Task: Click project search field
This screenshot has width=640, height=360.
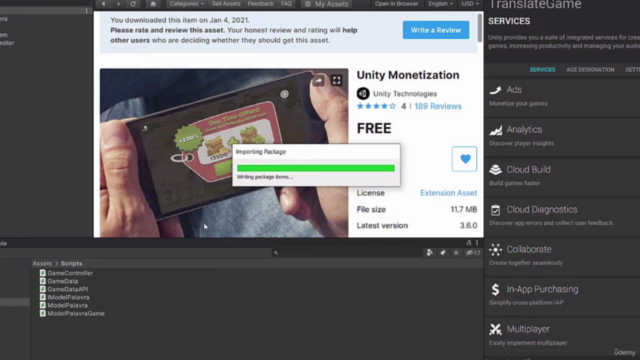Action: [x=347, y=253]
